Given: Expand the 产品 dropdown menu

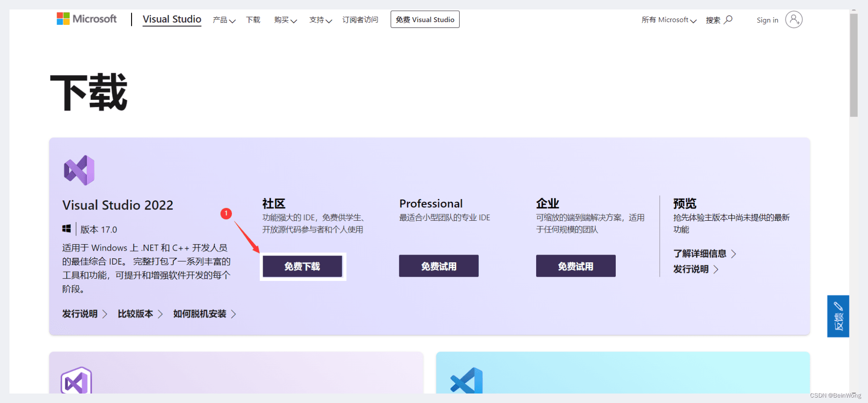Looking at the screenshot, I should pos(224,20).
